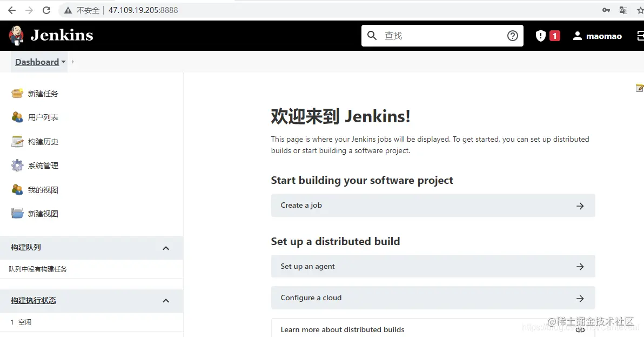Open the Jenkins home title link

pos(62,35)
